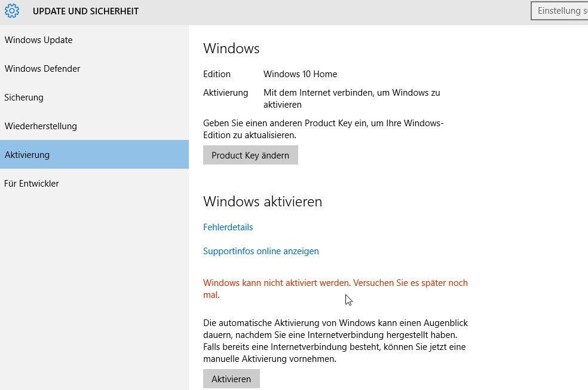588x390 pixels.
Task: Open Wiederherstellung in the left navigation
Action: pos(41,126)
